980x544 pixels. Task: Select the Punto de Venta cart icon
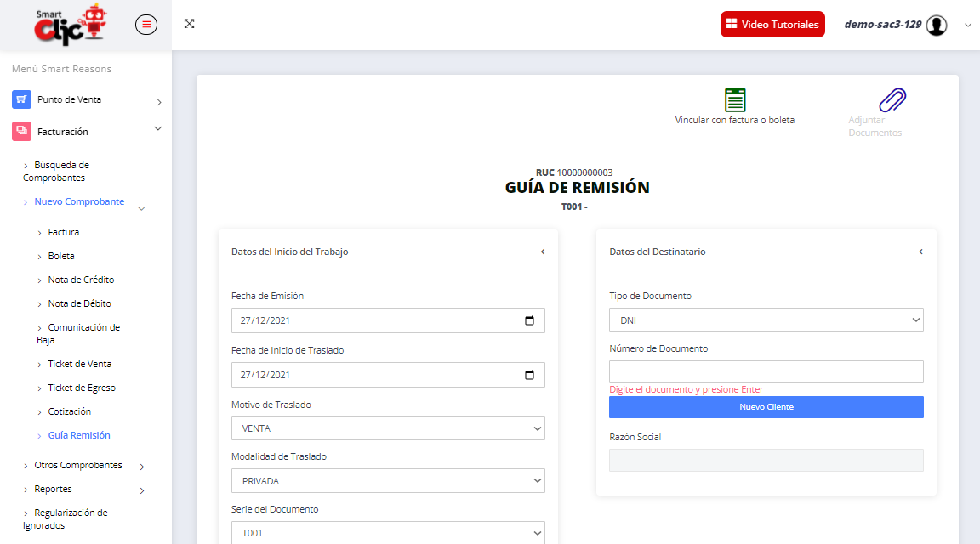point(20,99)
